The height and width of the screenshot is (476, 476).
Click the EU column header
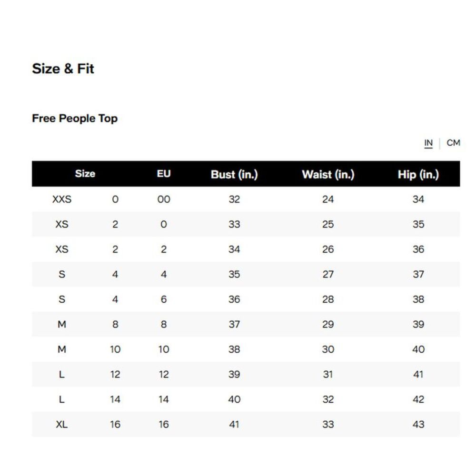click(x=164, y=174)
